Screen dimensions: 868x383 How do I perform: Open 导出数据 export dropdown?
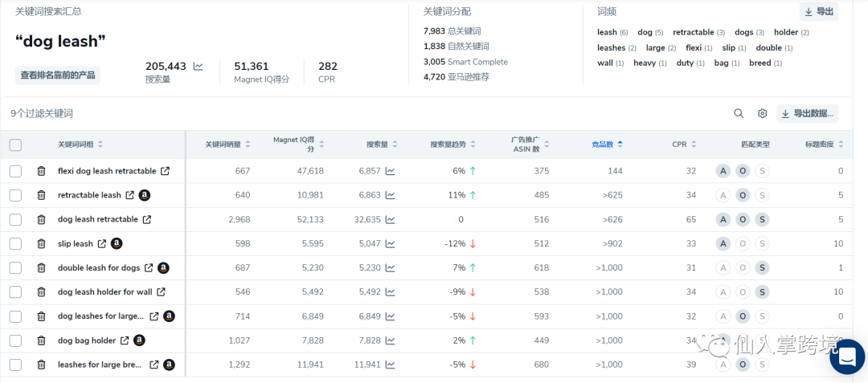[x=807, y=114]
